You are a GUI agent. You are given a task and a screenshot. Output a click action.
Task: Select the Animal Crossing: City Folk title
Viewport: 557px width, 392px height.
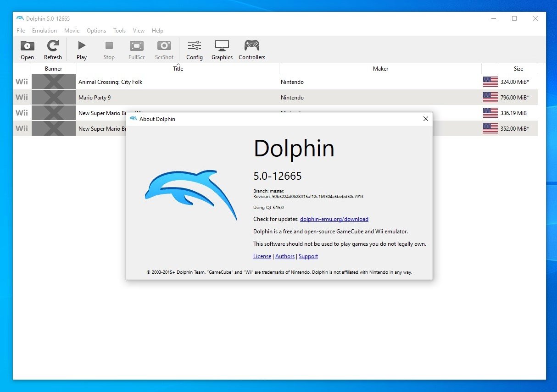point(111,82)
